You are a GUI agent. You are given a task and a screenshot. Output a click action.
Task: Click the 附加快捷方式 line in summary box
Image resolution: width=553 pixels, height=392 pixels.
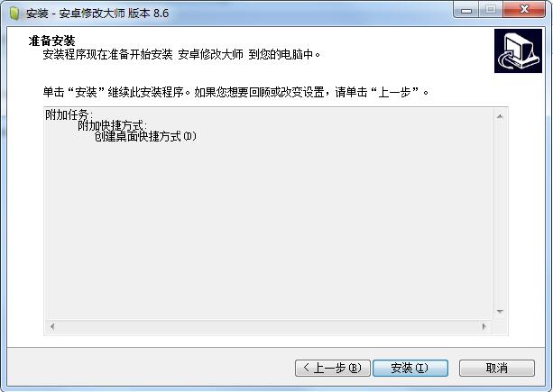click(112, 125)
